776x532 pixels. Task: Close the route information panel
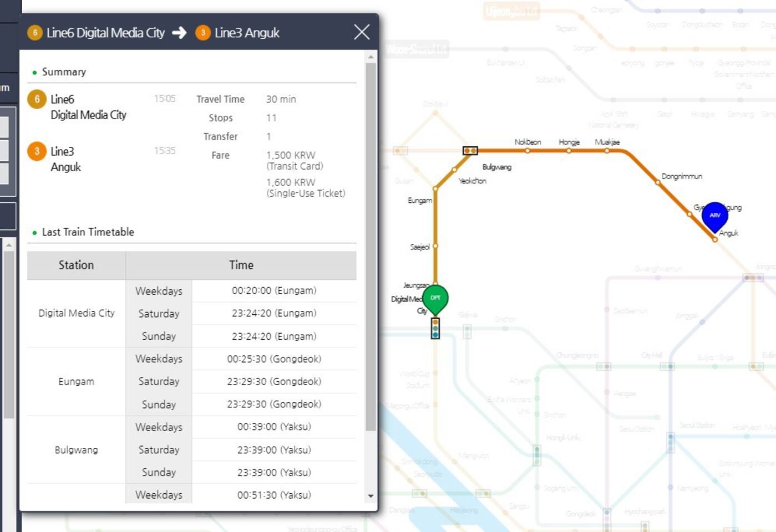pos(362,32)
